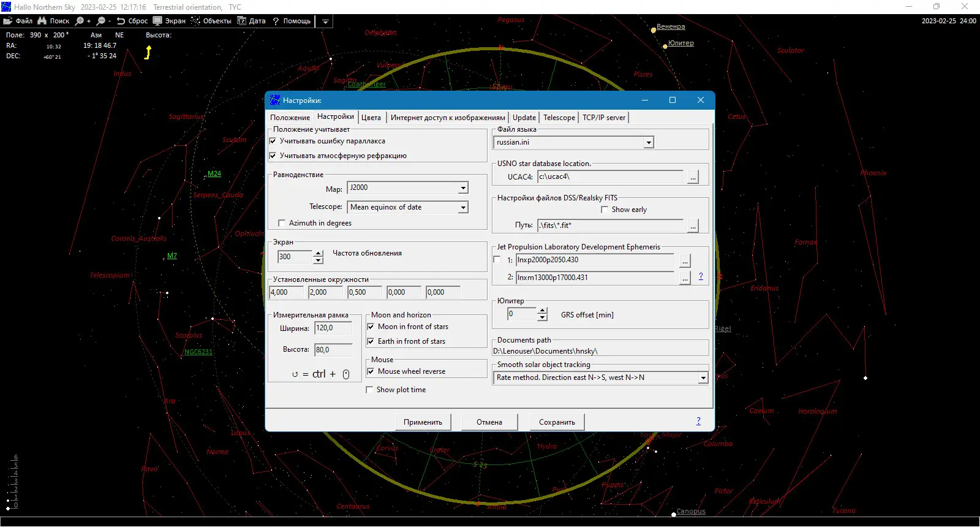The width and height of the screenshot is (980, 527).
Task: Decrease Экран refresh rate value
Action: pos(318,260)
